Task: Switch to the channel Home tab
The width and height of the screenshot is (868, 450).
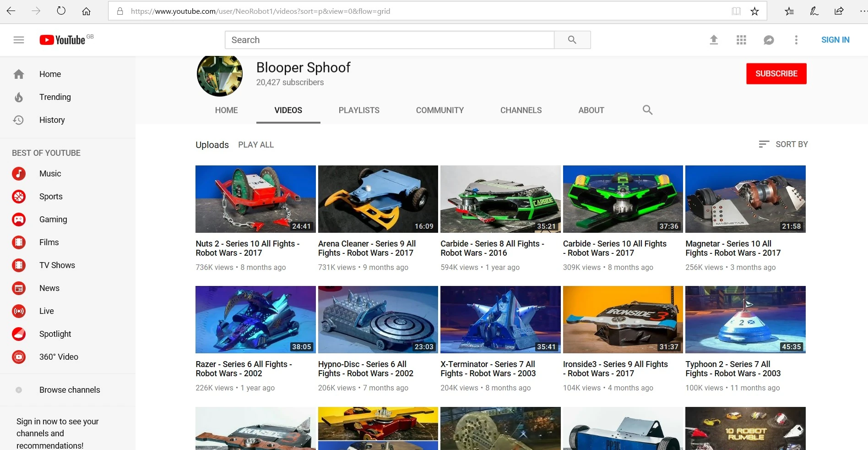Action: click(x=227, y=110)
